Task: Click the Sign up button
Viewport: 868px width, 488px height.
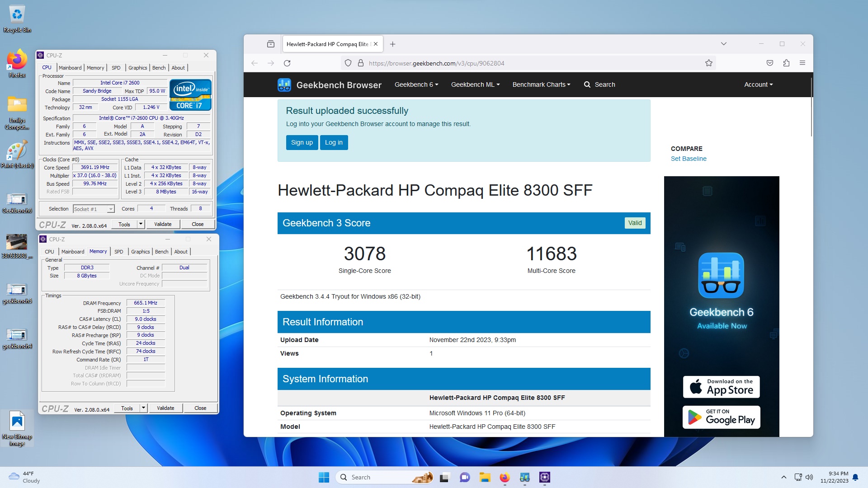Action: [x=302, y=142]
